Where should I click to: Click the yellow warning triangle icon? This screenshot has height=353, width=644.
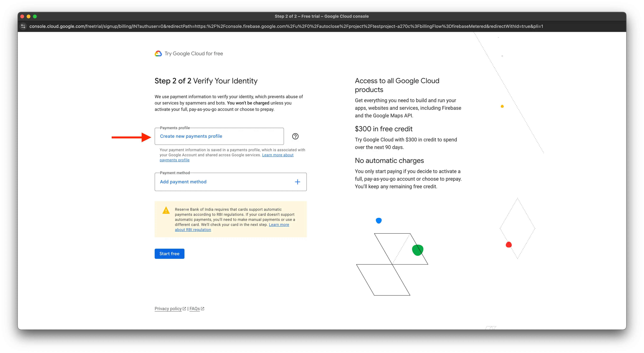coord(166,210)
